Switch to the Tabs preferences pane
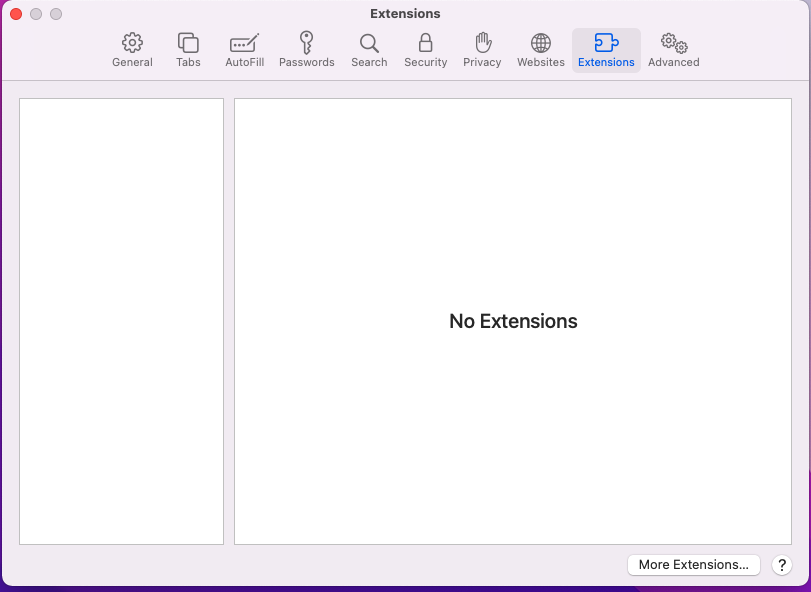The width and height of the screenshot is (811, 592). point(188,51)
